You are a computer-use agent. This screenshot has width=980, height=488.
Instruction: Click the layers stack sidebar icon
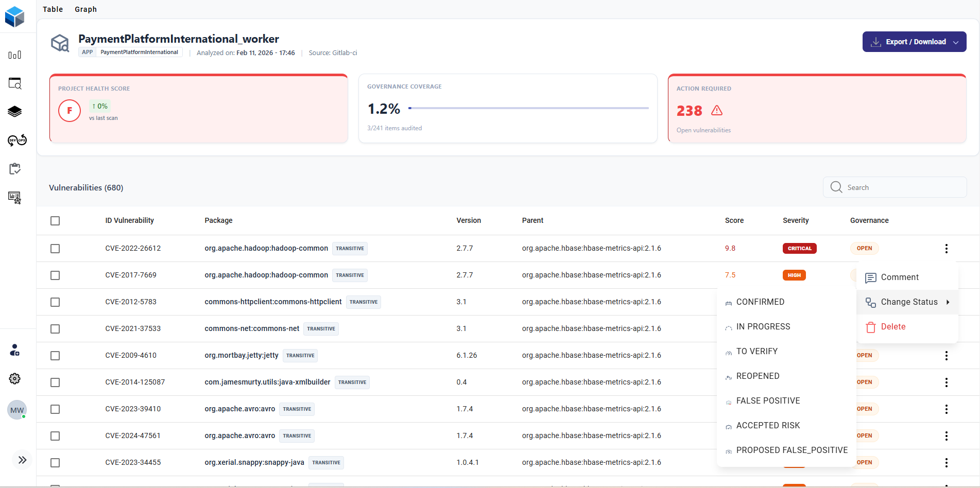(x=14, y=112)
